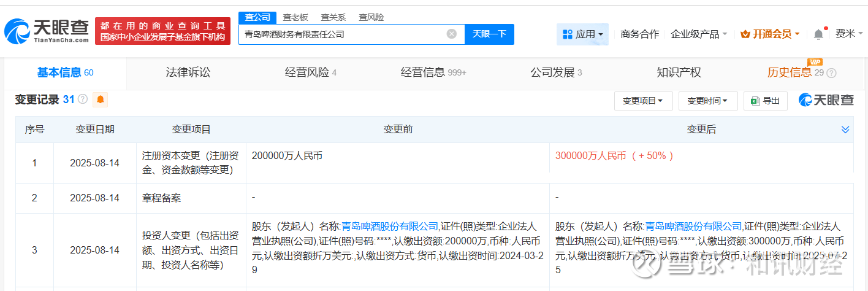Open the 知识产权 tab
The height and width of the screenshot is (291, 868).
click(x=679, y=72)
